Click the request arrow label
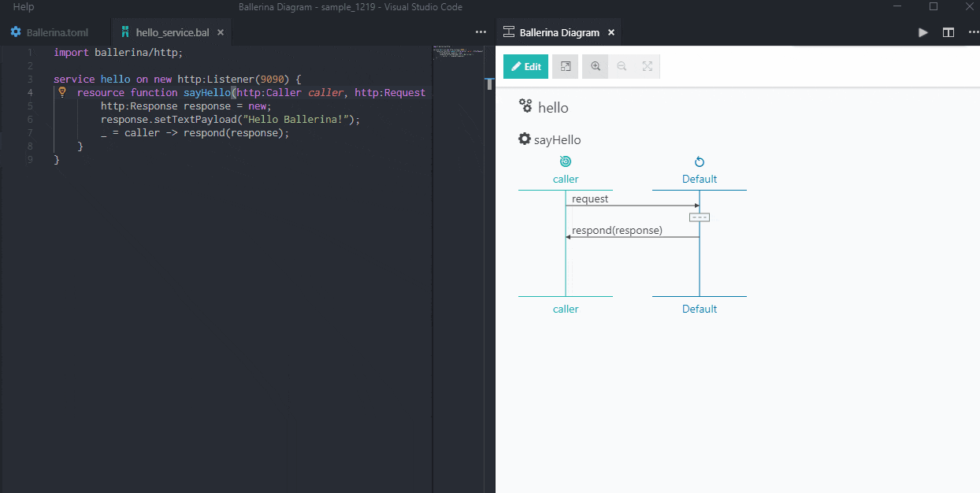The height and width of the screenshot is (493, 980). click(x=590, y=199)
